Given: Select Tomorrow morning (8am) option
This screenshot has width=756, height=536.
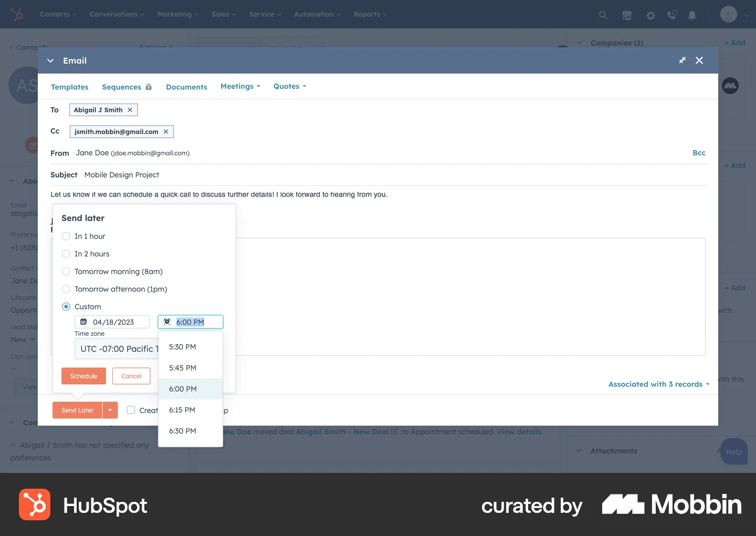Looking at the screenshot, I should tap(66, 272).
